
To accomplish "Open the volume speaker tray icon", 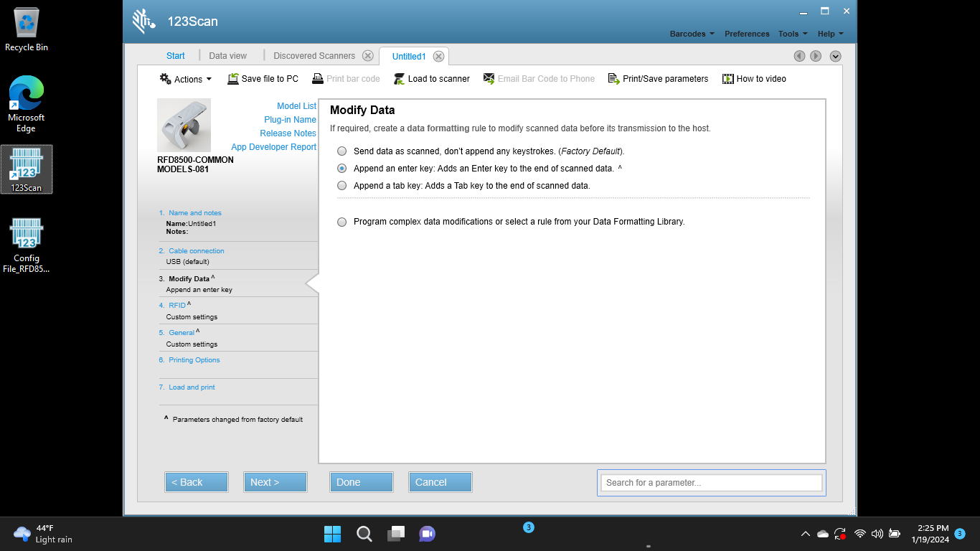I will click(877, 534).
